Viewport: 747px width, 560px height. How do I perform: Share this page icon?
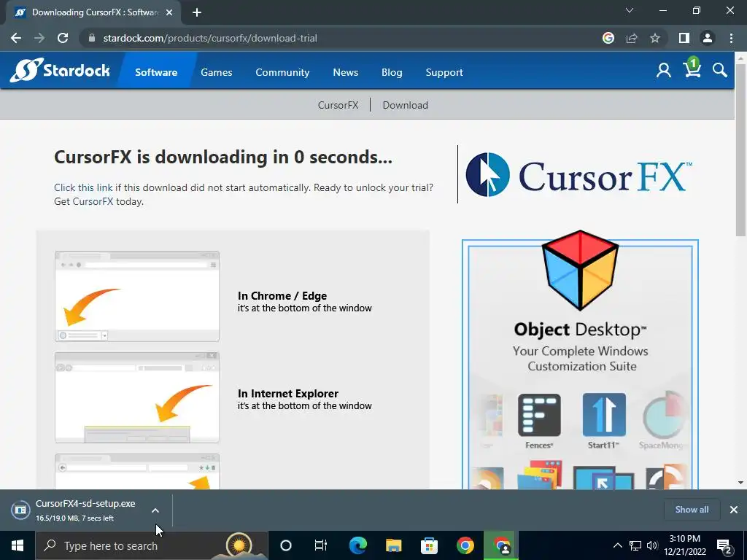(x=632, y=38)
